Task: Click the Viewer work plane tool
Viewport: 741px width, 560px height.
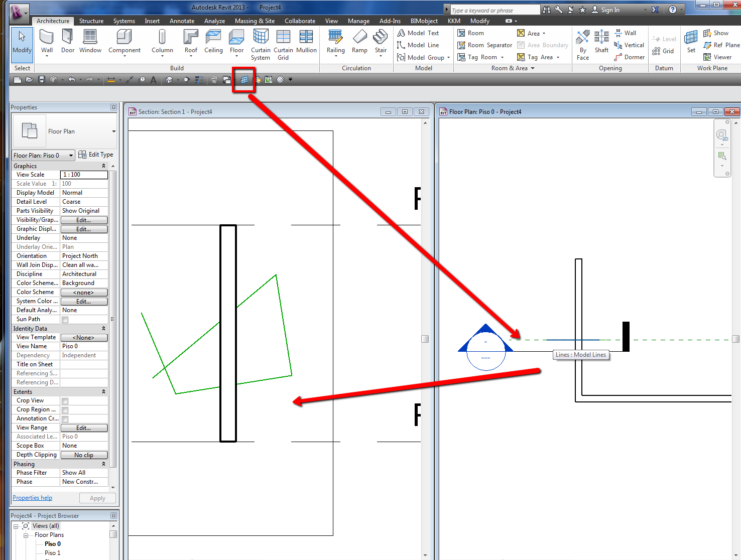Action: [x=717, y=57]
